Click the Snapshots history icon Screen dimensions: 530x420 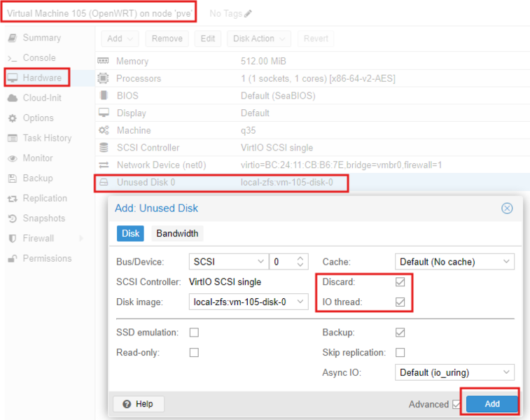coord(13,218)
